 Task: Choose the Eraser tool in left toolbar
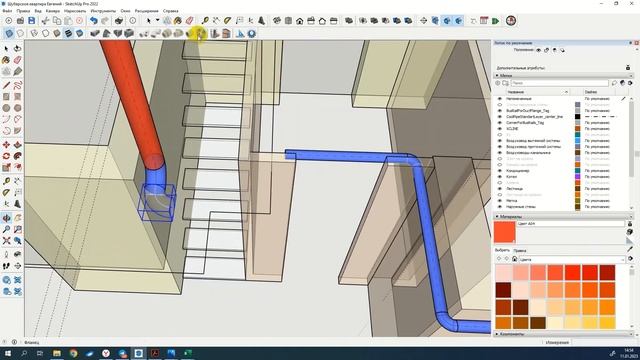point(18,60)
